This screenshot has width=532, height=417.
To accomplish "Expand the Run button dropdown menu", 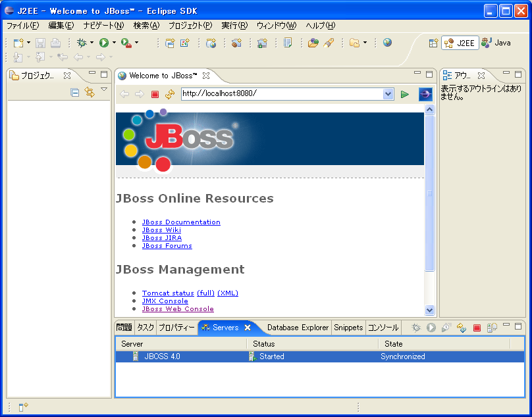I will pyautogui.click(x=113, y=42).
